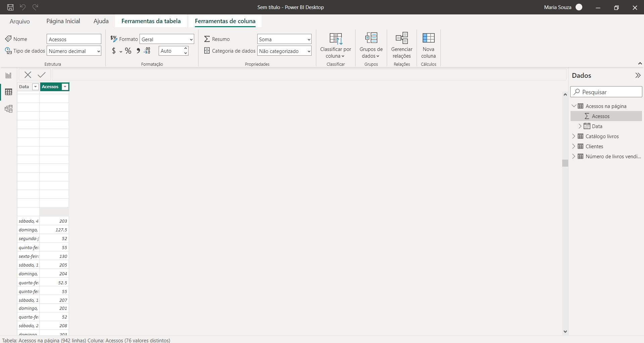Collapse the ribbon with caret
644x343 pixels.
point(640,63)
